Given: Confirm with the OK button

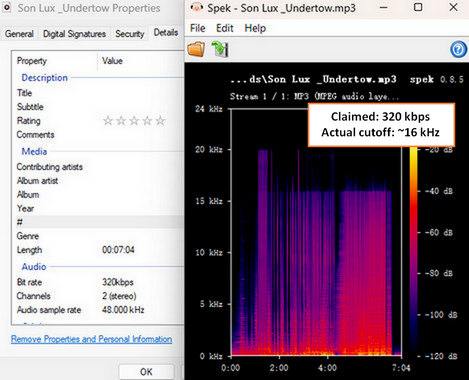Looking at the screenshot, I should click(x=146, y=372).
